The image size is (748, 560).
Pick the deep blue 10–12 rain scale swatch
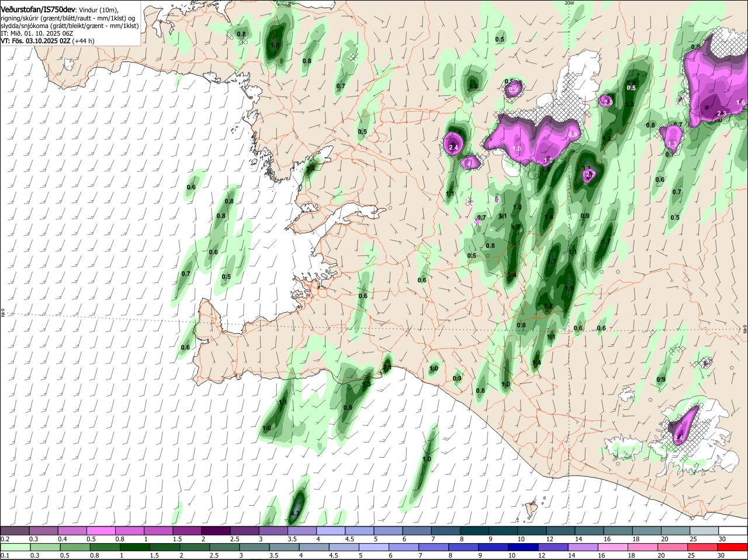click(522, 547)
